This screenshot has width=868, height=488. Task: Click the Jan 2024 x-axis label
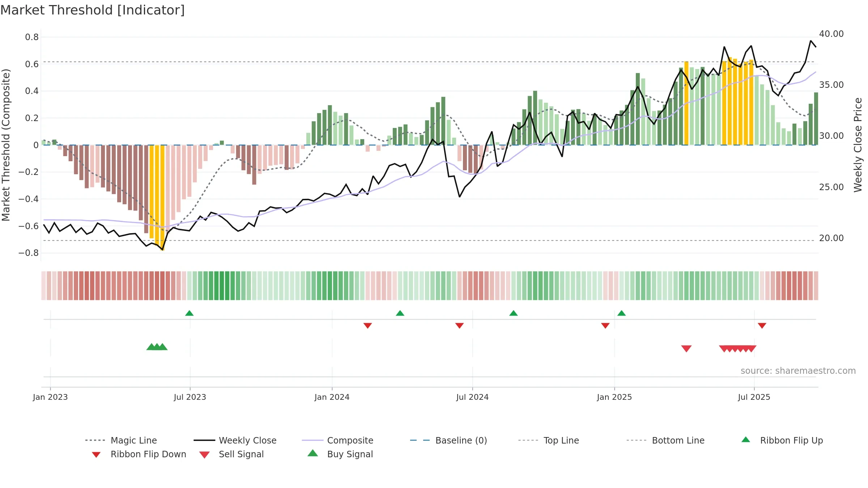pos(332,397)
